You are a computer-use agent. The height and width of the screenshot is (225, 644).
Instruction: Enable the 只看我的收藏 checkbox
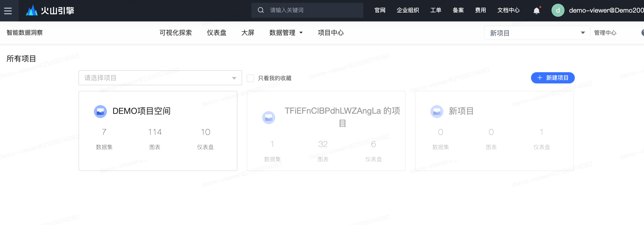coord(250,78)
